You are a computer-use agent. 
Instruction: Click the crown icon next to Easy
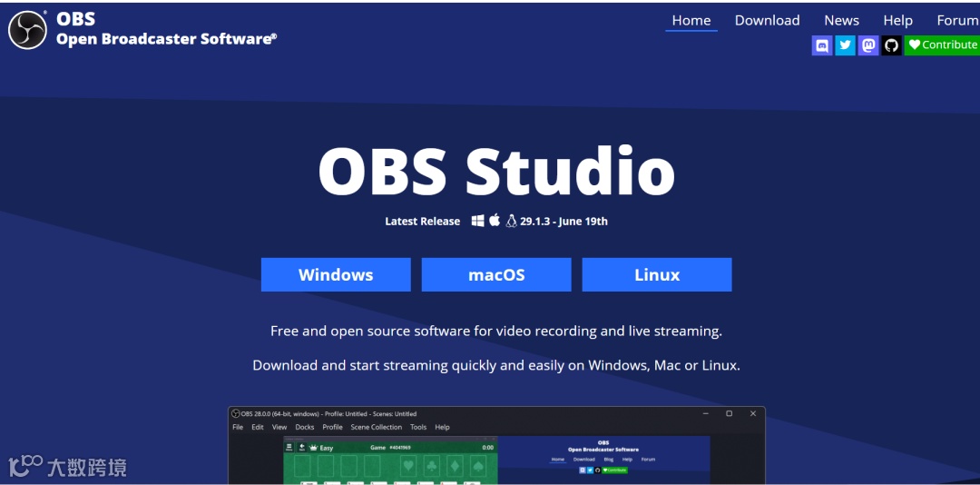[314, 448]
